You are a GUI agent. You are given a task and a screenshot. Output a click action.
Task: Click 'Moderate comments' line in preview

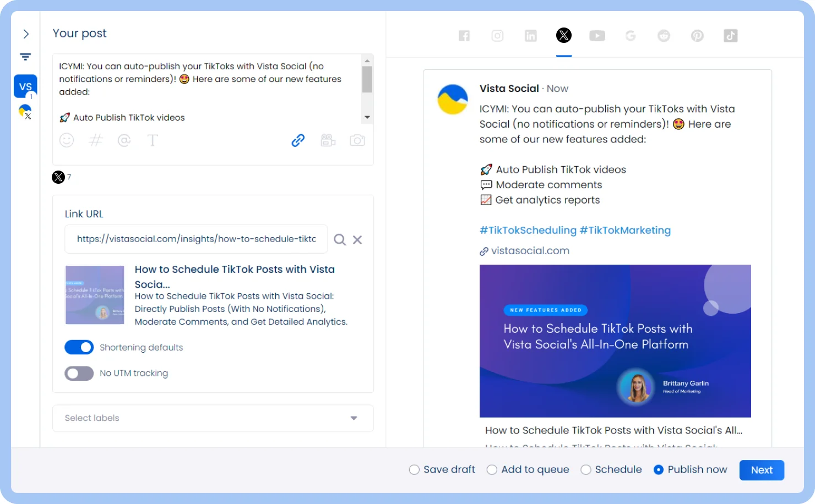[x=548, y=185]
